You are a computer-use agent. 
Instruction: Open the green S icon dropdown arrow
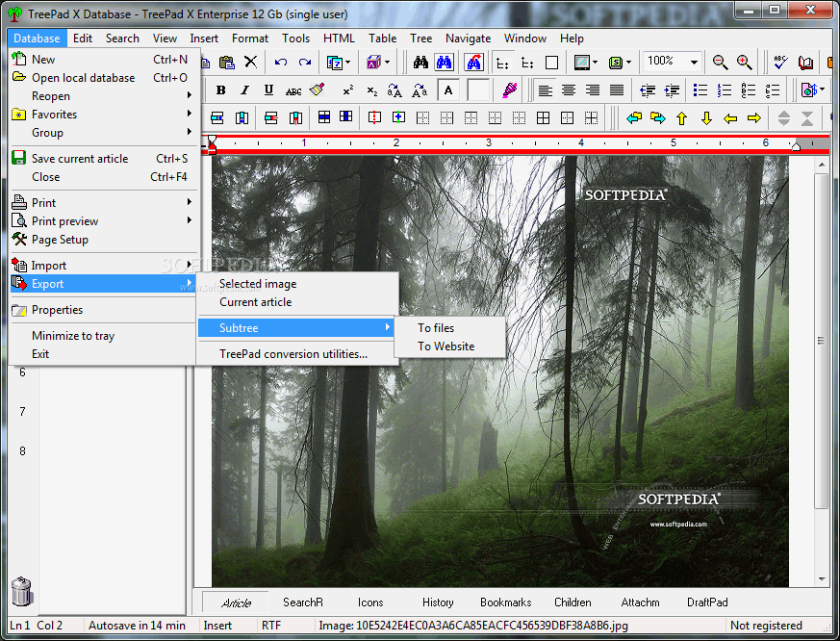click(628, 63)
